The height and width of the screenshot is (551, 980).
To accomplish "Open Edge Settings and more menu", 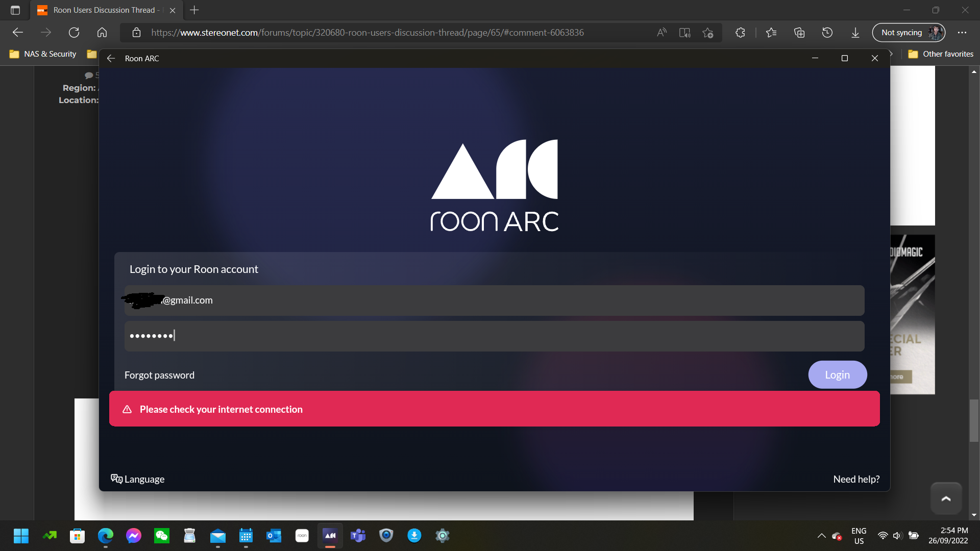I will [962, 33].
